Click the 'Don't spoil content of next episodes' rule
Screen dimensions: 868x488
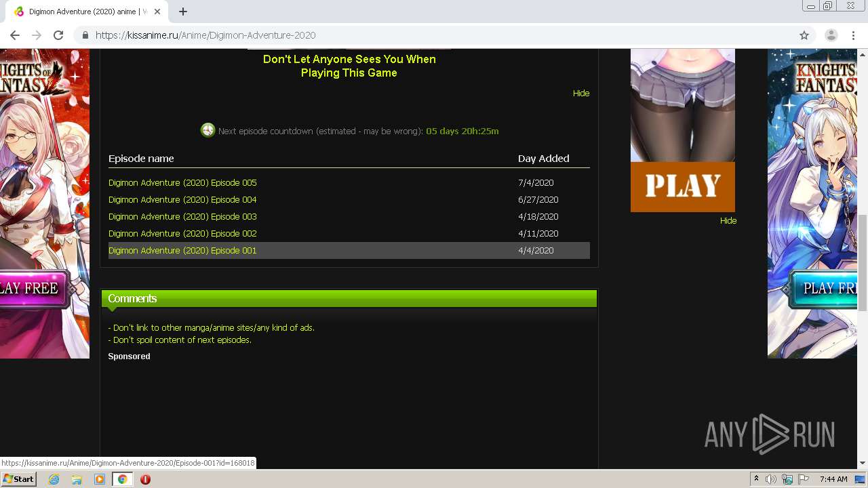click(x=180, y=340)
